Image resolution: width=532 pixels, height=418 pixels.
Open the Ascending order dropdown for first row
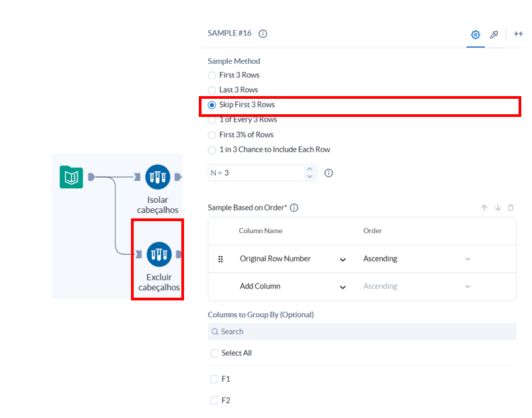pyautogui.click(x=416, y=259)
